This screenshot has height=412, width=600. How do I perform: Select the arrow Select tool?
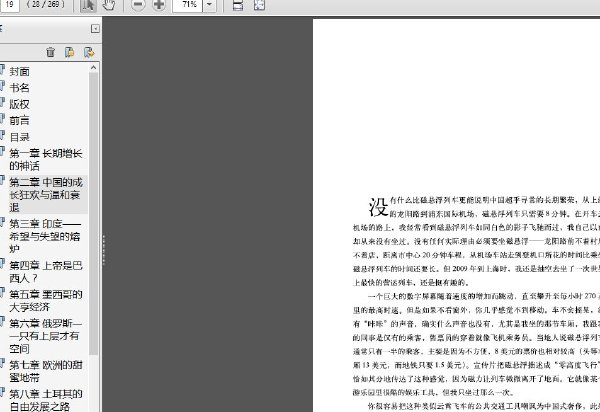click(x=88, y=5)
